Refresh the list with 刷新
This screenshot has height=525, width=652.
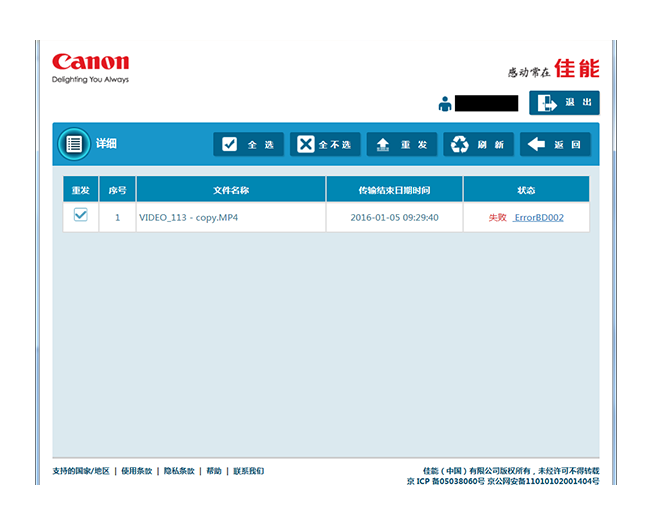478,144
